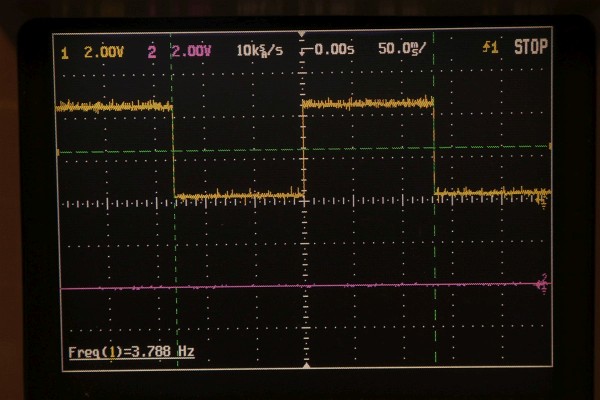Open channel 1 2.00V scale setting

(x=101, y=48)
